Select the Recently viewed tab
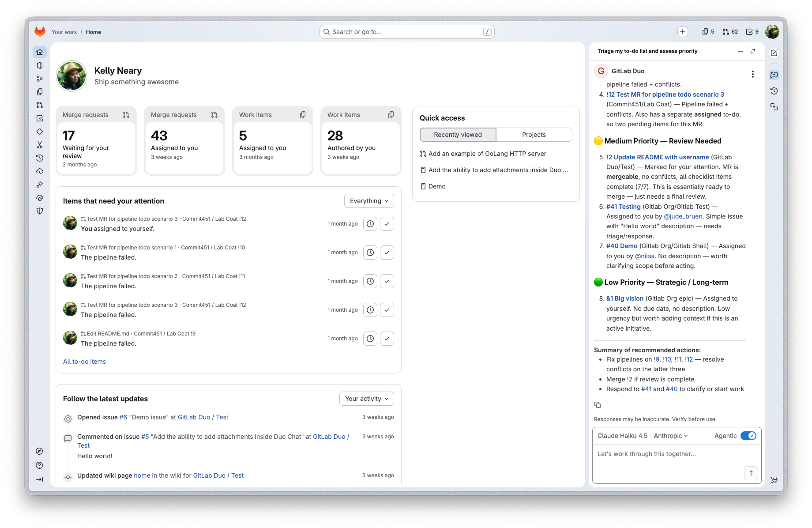812x528 pixels. [458, 135]
